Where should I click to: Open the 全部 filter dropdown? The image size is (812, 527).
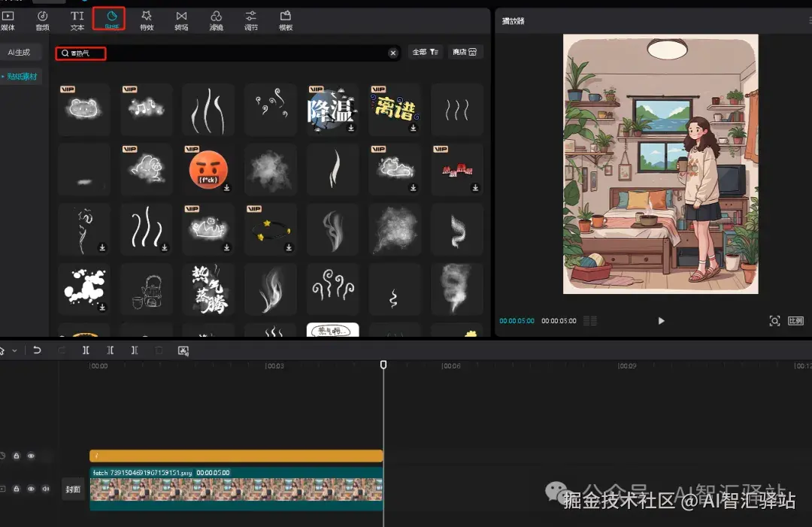point(425,52)
